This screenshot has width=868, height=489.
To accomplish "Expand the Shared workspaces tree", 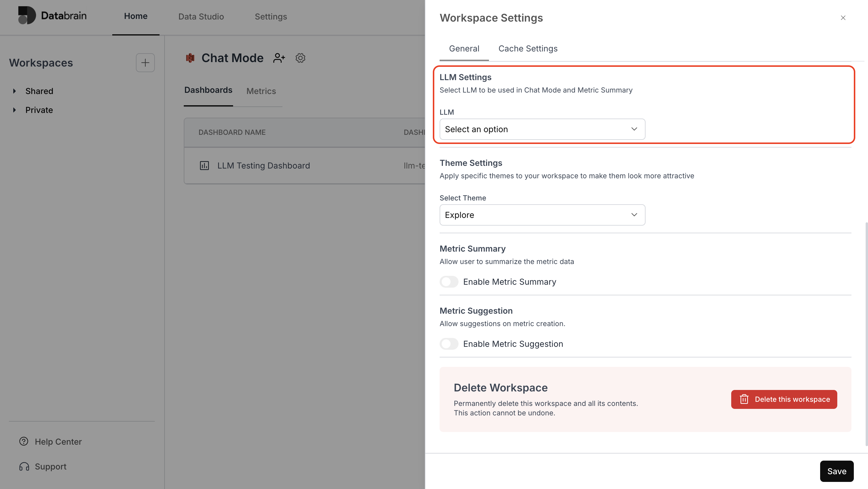I will pyautogui.click(x=14, y=91).
